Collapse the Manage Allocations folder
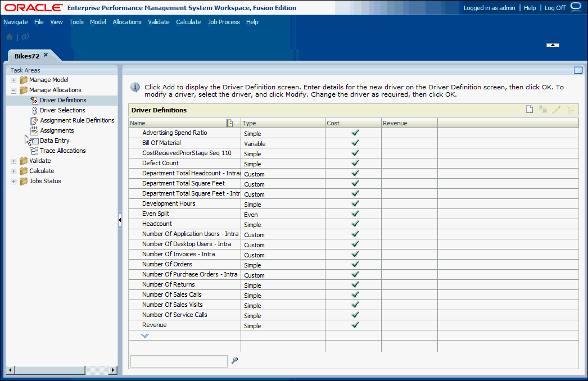This screenshot has height=381, width=588. tap(13, 90)
